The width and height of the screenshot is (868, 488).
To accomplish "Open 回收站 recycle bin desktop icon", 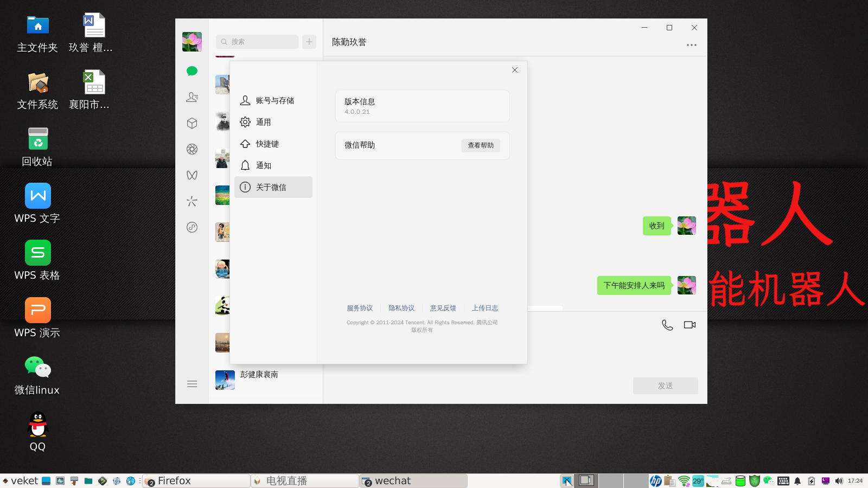I will coord(37,147).
